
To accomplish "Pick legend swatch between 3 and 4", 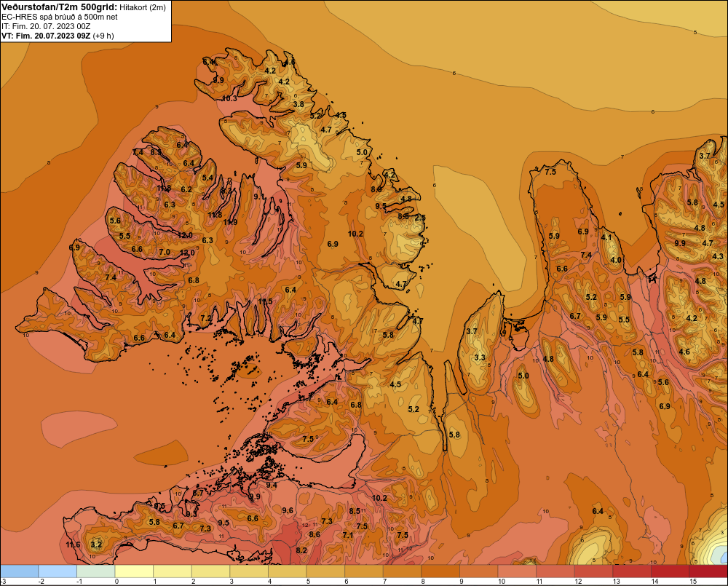I will click(249, 571).
